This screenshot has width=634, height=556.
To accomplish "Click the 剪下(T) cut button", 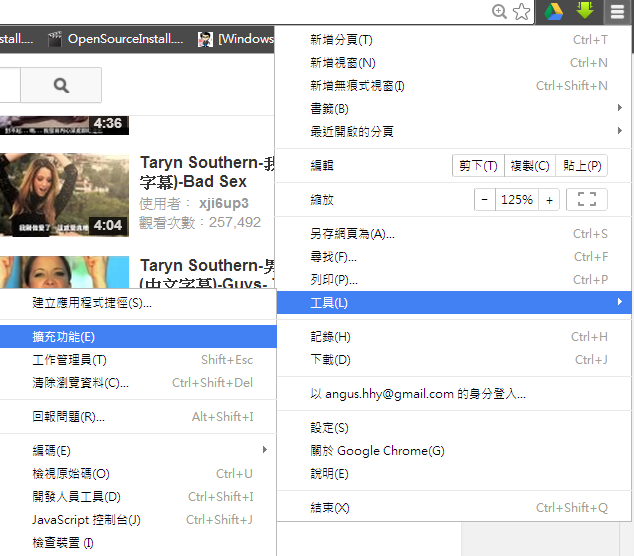I will click(x=478, y=166).
